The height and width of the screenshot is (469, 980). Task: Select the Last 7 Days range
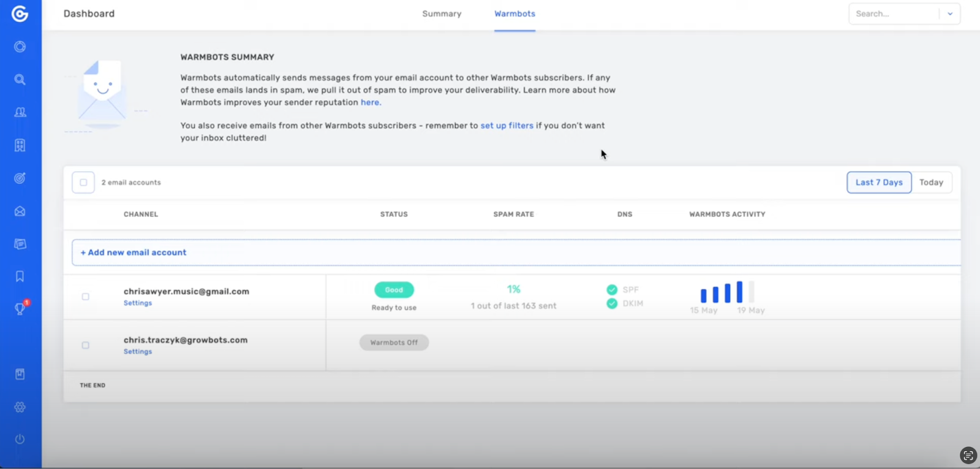point(879,182)
